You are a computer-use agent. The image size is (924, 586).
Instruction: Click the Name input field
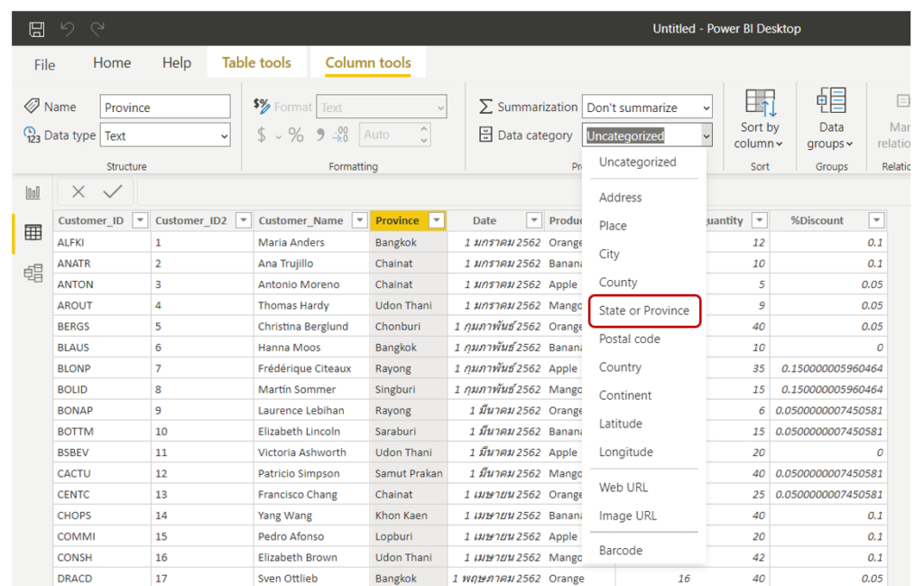(165, 107)
